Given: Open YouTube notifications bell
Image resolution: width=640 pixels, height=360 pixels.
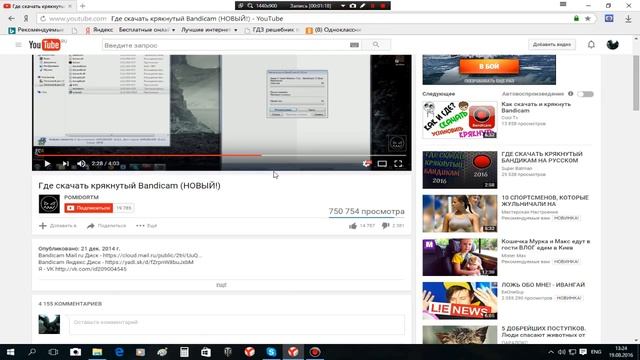Looking at the screenshot, I should (x=591, y=44).
